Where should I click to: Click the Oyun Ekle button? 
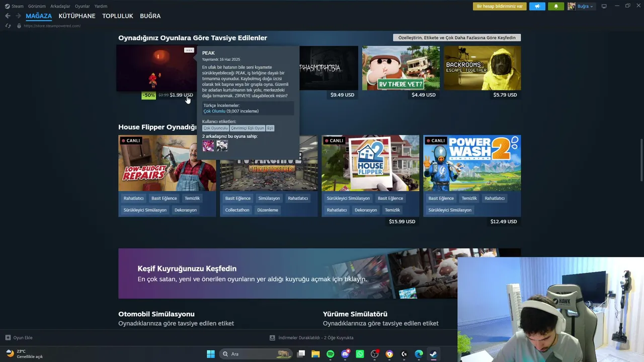coord(19,338)
